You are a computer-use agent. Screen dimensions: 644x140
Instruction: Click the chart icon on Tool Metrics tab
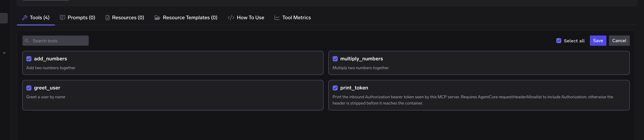[277, 18]
